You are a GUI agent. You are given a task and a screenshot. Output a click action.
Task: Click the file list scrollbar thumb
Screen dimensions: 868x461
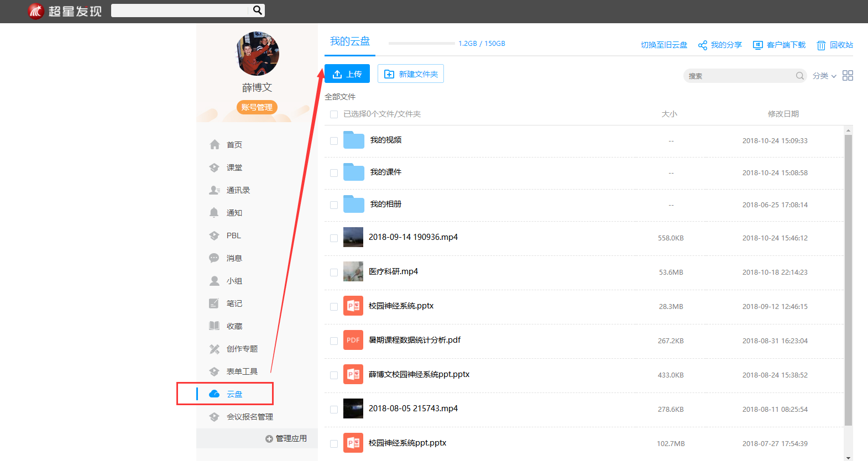[x=848, y=280]
